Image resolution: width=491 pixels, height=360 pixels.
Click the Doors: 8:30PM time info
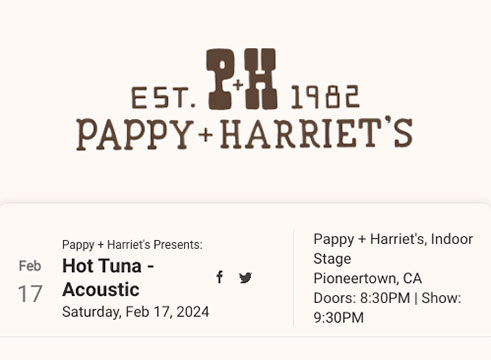pos(362,298)
